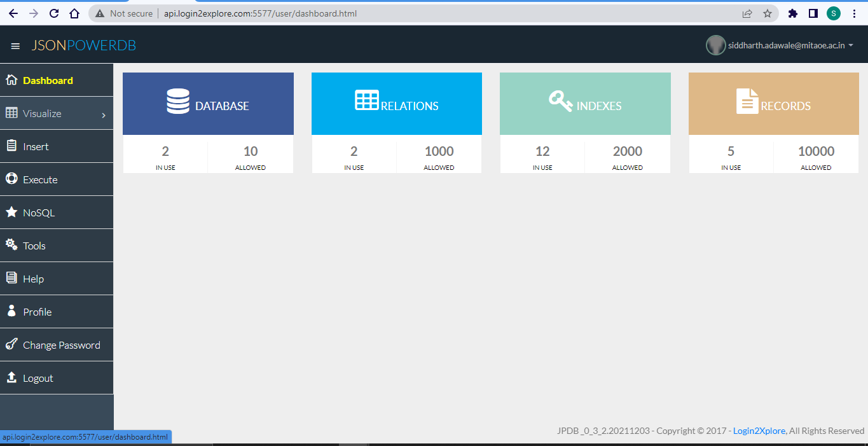Click Records allowed value 10000
This screenshot has height=446, width=868.
coord(816,151)
